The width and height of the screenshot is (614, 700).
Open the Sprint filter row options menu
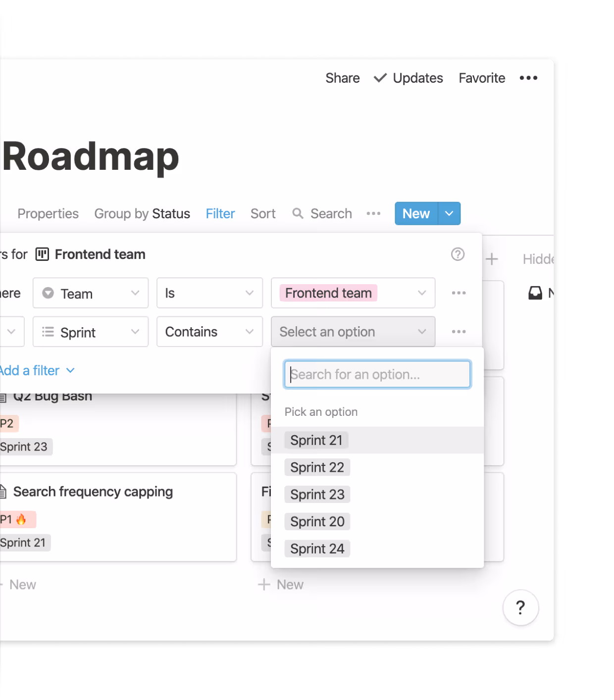[x=459, y=332]
